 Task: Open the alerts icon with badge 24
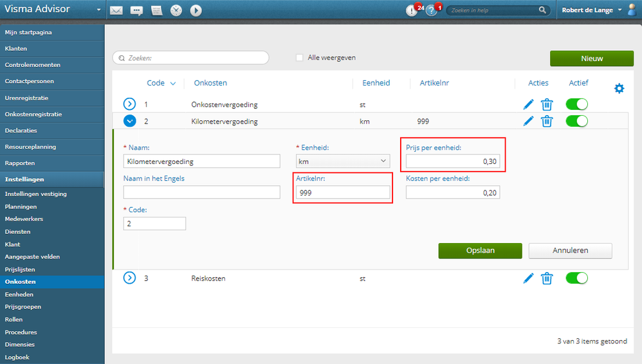(412, 10)
